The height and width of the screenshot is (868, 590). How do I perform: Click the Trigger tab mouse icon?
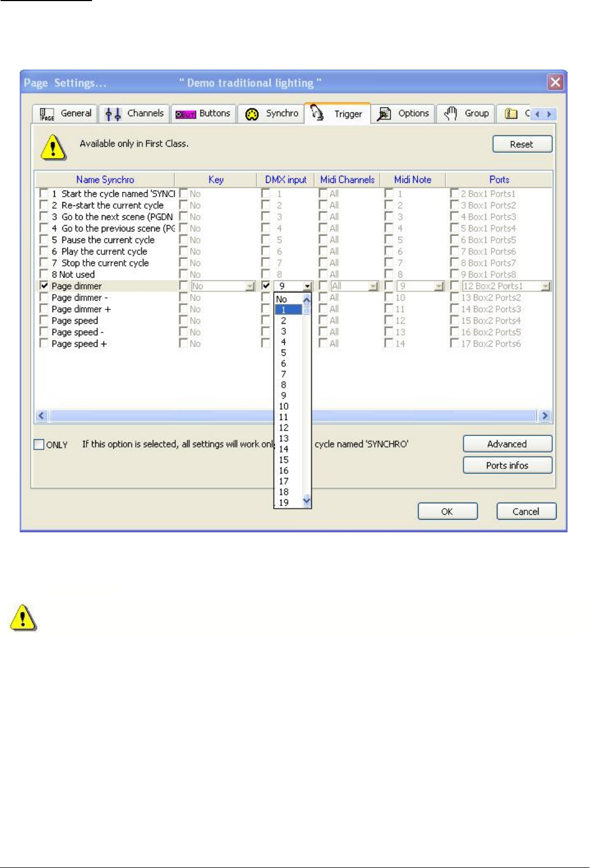click(317, 113)
